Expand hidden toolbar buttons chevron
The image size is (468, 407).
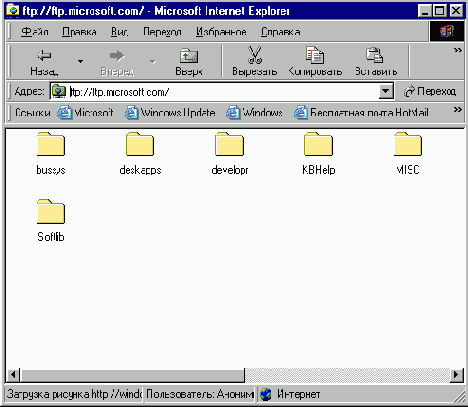pos(458,50)
